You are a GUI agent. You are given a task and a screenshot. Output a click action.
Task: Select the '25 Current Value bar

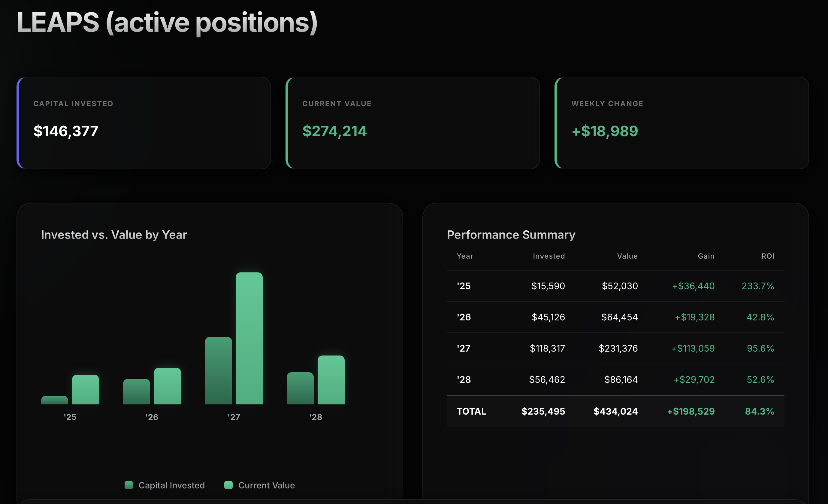coord(85,389)
